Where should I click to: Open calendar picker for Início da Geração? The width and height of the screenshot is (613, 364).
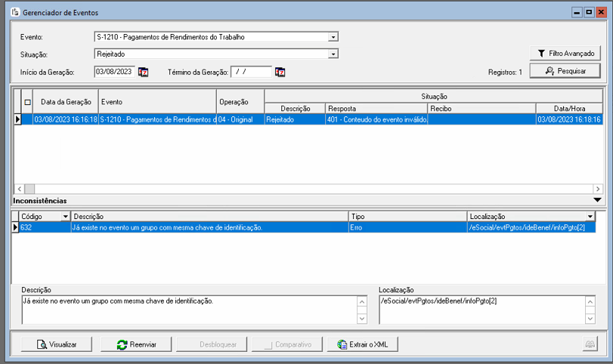point(143,72)
